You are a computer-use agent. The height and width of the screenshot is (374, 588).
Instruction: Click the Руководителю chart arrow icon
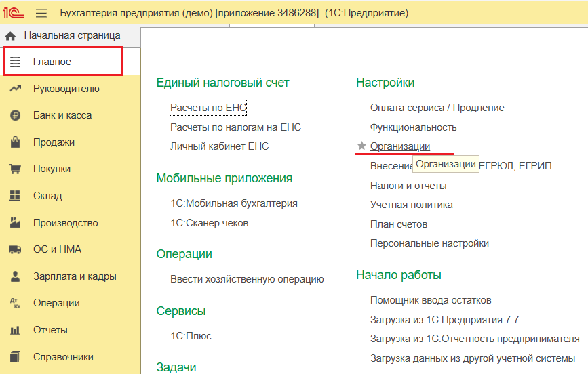coord(16,89)
